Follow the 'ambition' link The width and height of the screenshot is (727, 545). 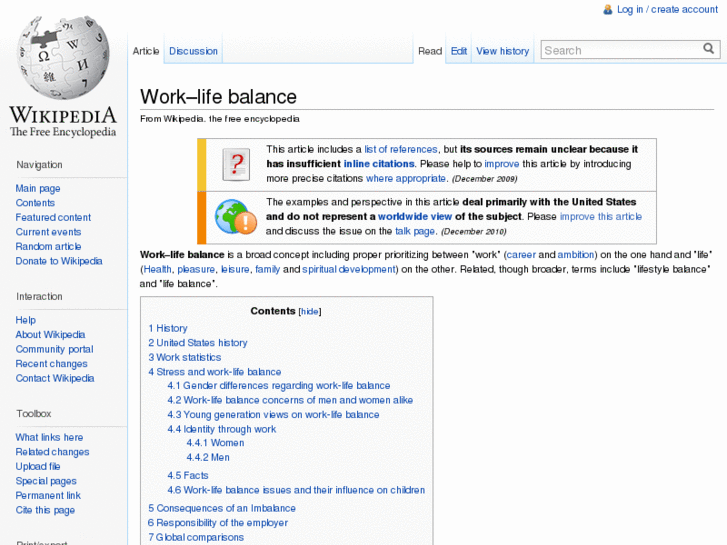(575, 255)
